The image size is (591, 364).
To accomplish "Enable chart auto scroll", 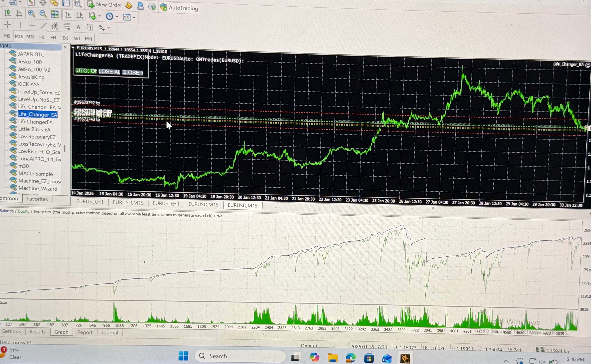I will (68, 15).
